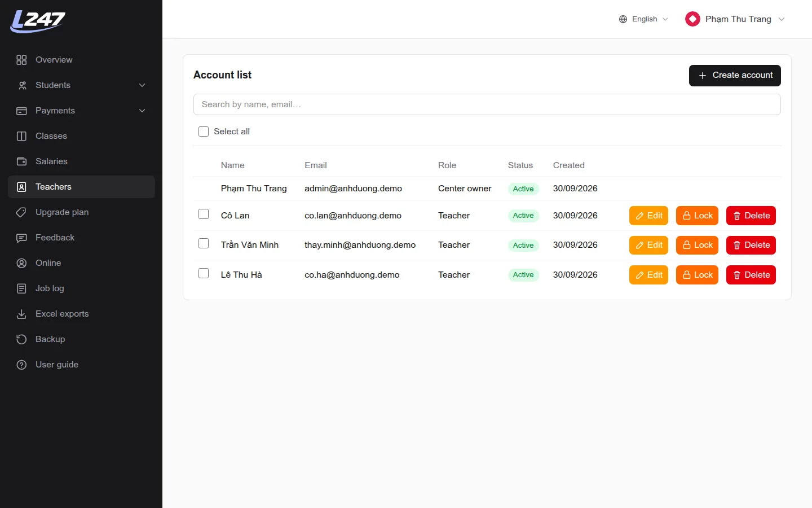Click the Payments card icon

(21, 111)
